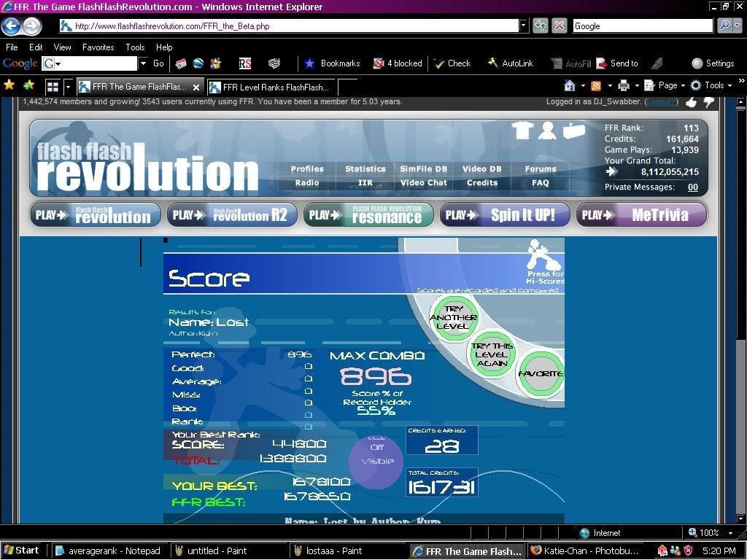Expand the address bar URL dropdown
Viewport: 747px width, 560px height.
(523, 26)
